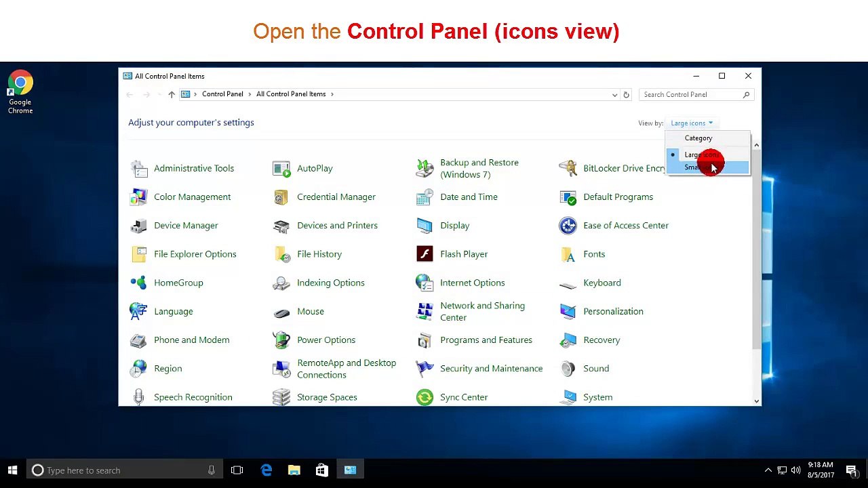Expand the address bar history dropdown

pos(614,94)
